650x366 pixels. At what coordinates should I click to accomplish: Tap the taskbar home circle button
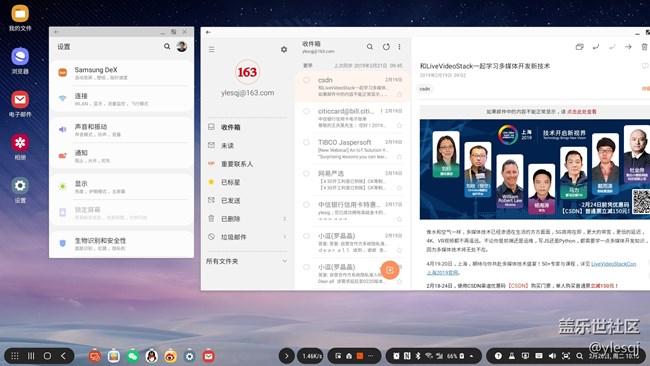click(x=47, y=356)
